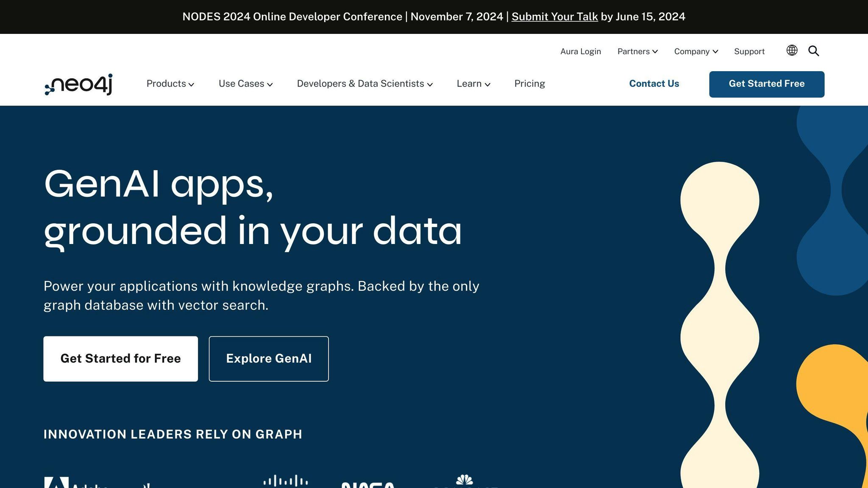The width and height of the screenshot is (868, 488).
Task: Open the Company dropdown
Action: [695, 51]
